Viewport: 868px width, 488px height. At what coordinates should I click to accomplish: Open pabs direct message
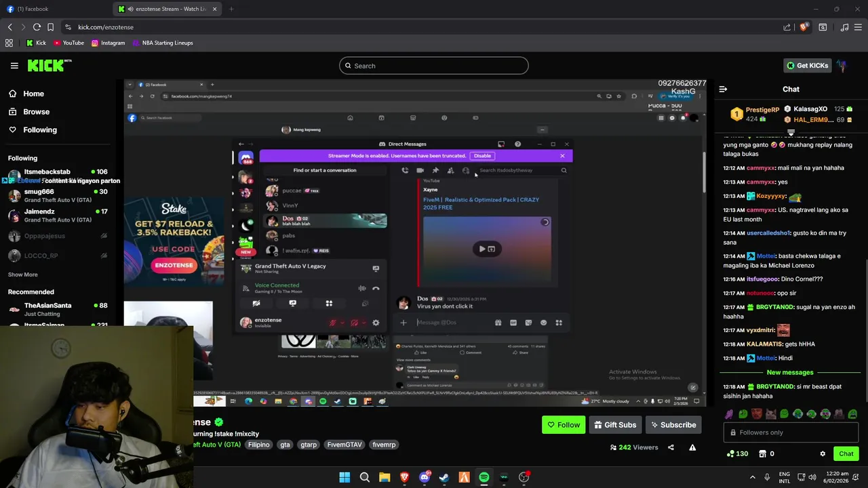pyautogui.click(x=324, y=236)
